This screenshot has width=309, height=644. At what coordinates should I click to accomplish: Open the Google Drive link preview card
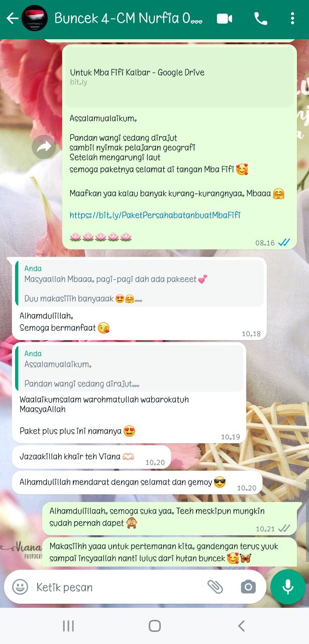point(179,76)
